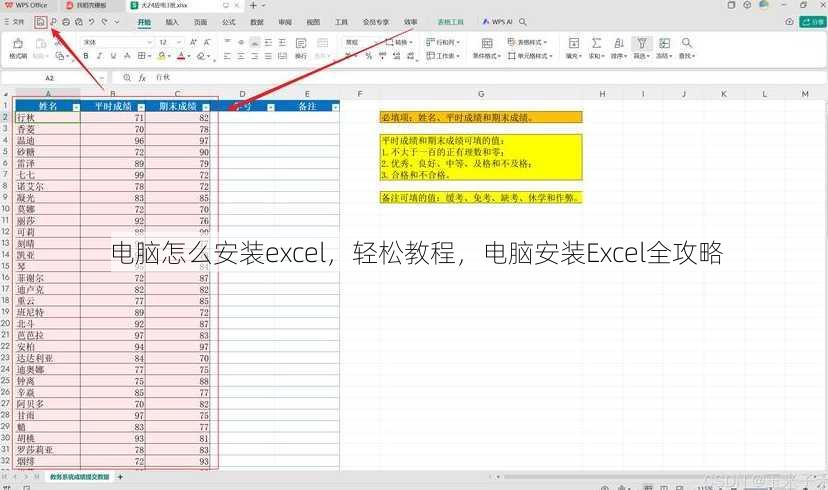This screenshot has height=490, width=828.
Task: Open the number format (常规) dropdown
Action: point(375,42)
